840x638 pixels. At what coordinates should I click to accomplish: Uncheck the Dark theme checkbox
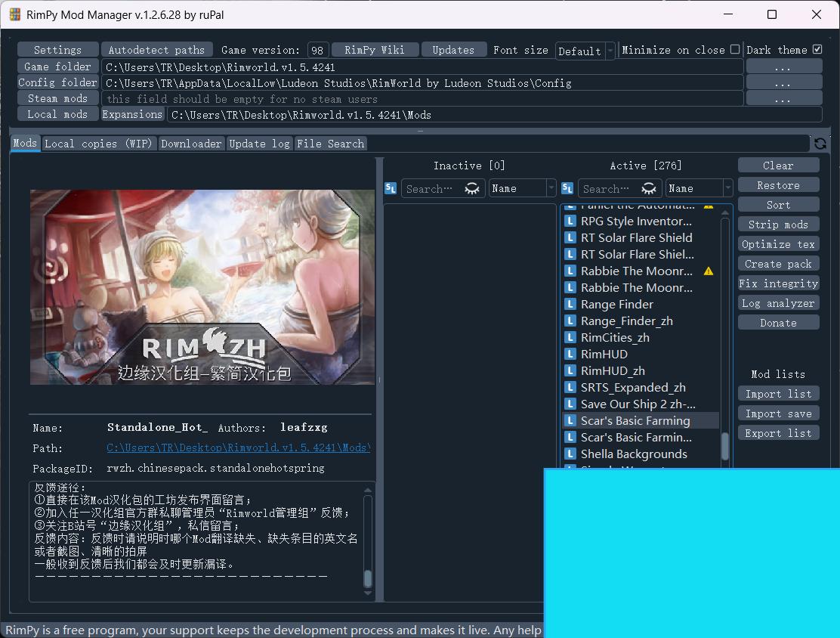click(x=817, y=49)
